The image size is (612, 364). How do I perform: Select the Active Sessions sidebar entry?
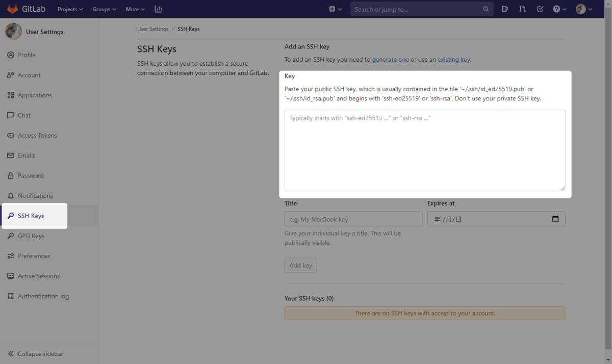tap(38, 276)
